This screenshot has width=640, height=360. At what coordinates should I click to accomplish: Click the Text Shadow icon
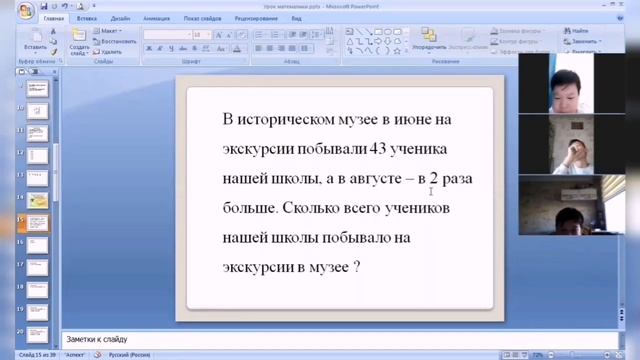click(x=194, y=49)
